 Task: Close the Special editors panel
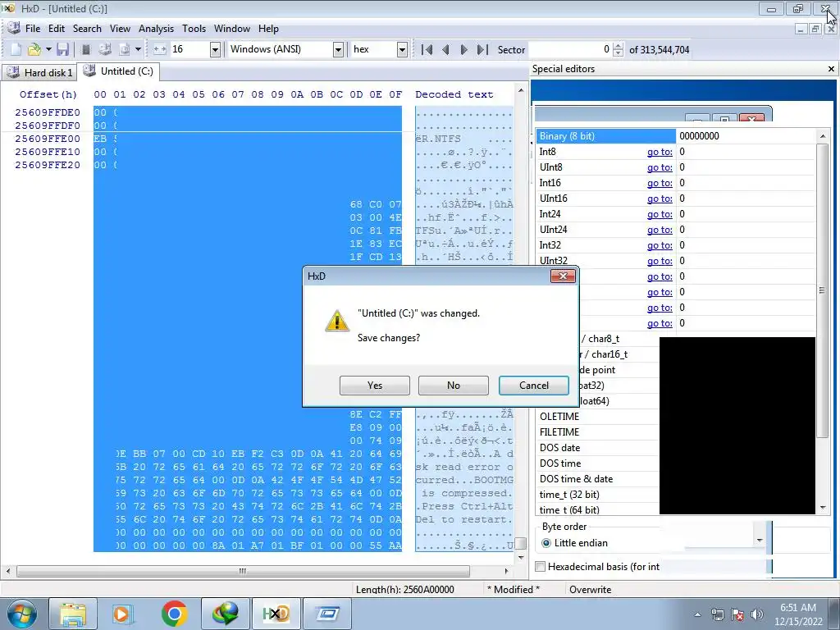click(831, 69)
